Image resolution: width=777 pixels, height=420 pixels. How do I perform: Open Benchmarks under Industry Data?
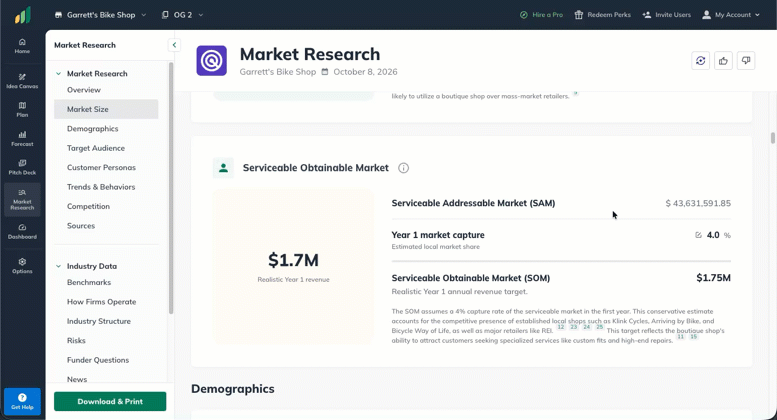89,282
